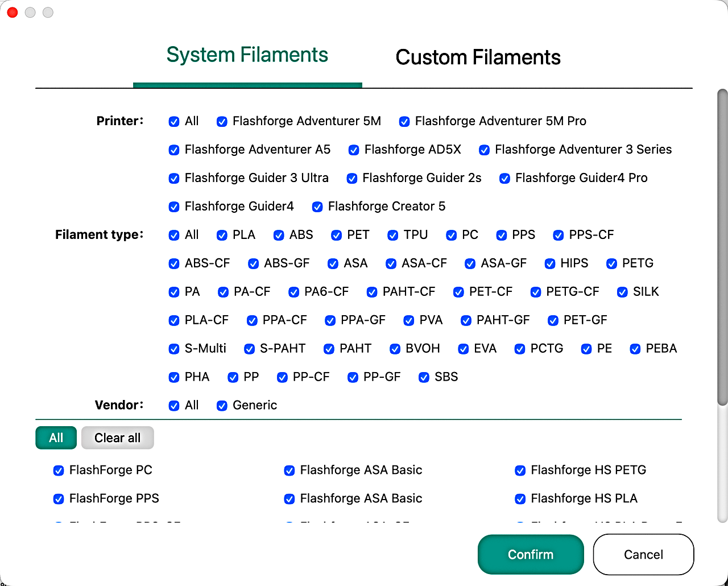Image resolution: width=728 pixels, height=586 pixels.
Task: Uncheck PVA filament type
Action: (409, 320)
